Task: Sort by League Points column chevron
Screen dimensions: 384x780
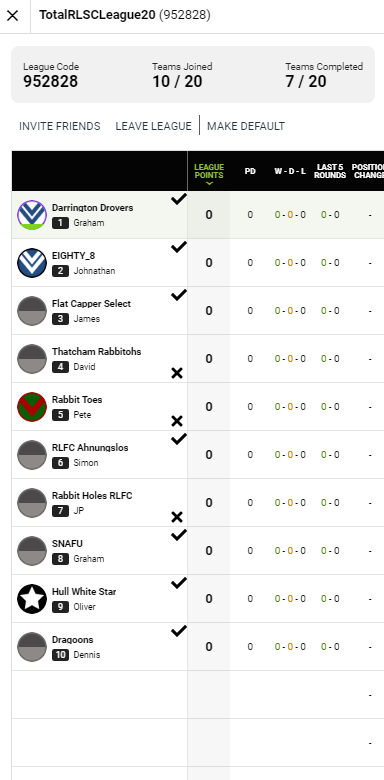Action: pyautogui.click(x=209, y=184)
